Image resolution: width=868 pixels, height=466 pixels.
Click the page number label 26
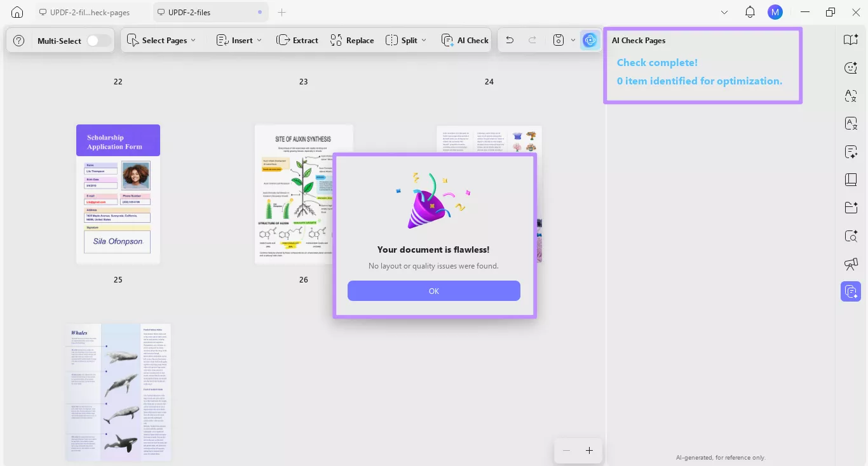304,279
